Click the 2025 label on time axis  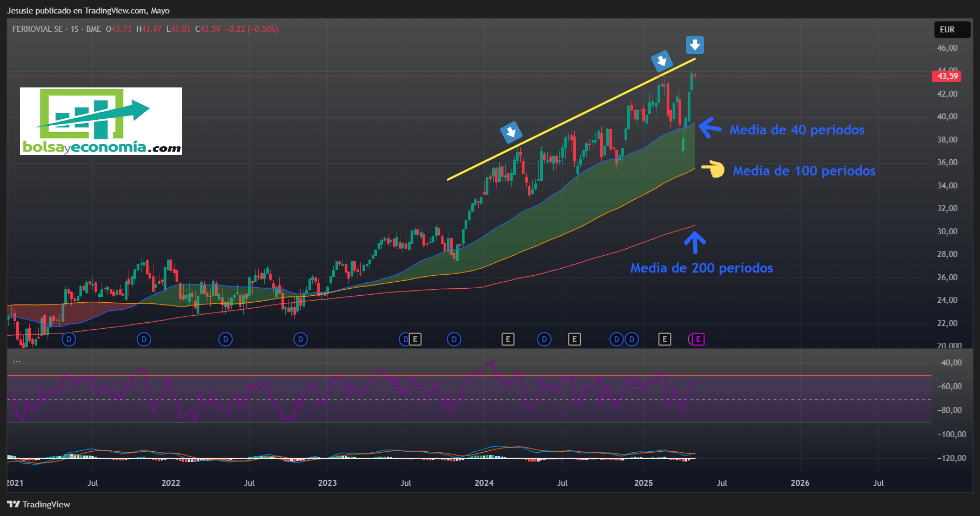(643, 483)
